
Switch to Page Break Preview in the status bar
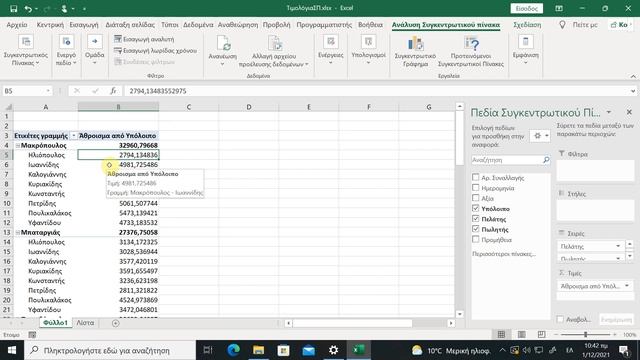pos(541,335)
